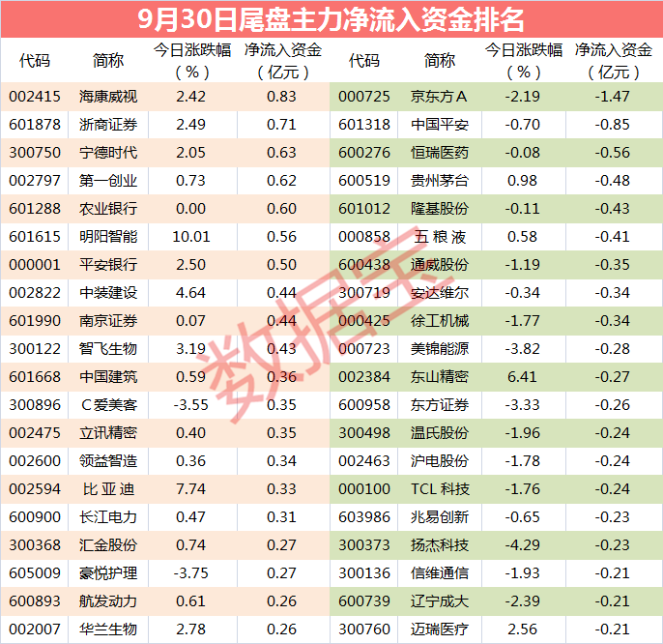The image size is (663, 644).
Task: Click code 300750 for 宁德时代
Action: (x=35, y=153)
